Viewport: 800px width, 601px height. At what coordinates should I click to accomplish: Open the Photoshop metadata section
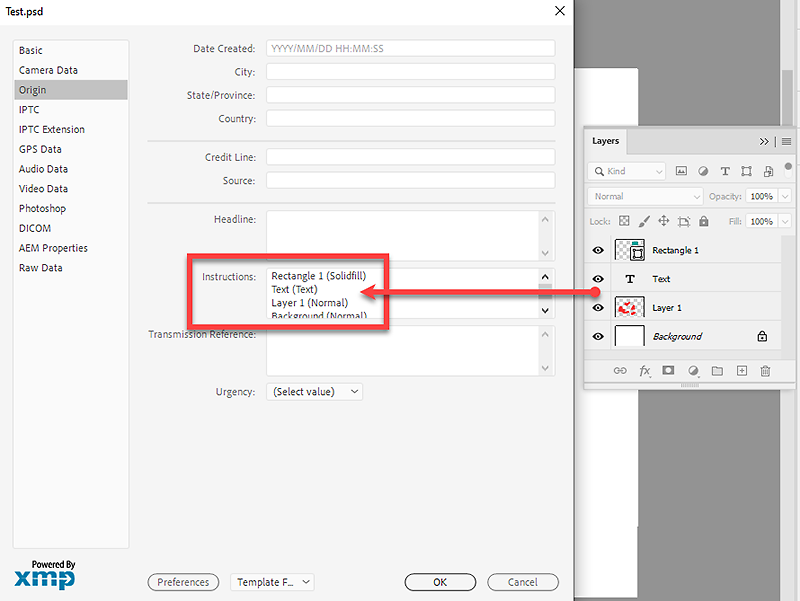click(71, 209)
